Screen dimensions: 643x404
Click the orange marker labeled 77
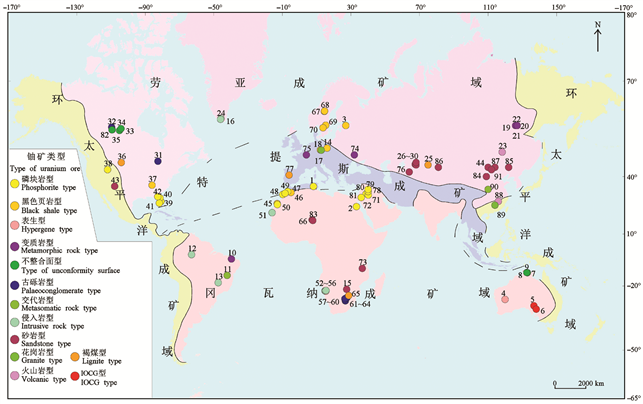point(289,176)
